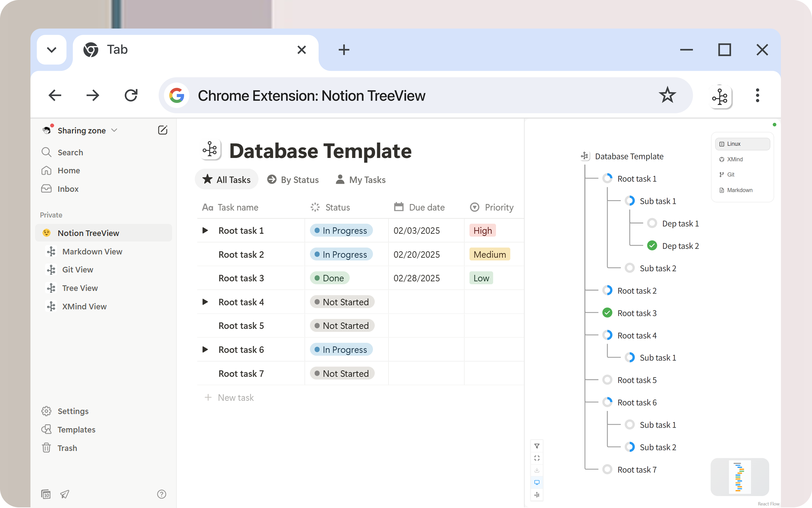
Task: Expand Root task 6 disclosure triangle
Action: click(x=205, y=349)
